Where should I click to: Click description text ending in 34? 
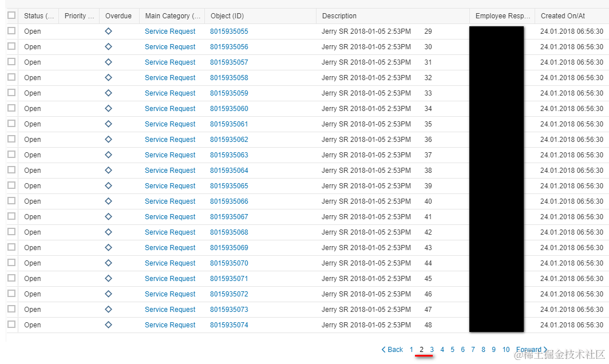tap(377, 109)
